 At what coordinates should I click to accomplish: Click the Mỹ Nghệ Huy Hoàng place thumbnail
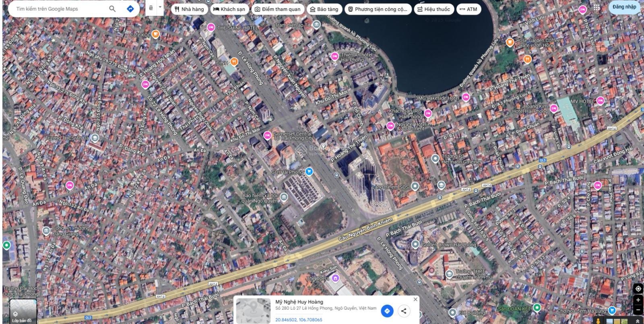[x=253, y=310]
